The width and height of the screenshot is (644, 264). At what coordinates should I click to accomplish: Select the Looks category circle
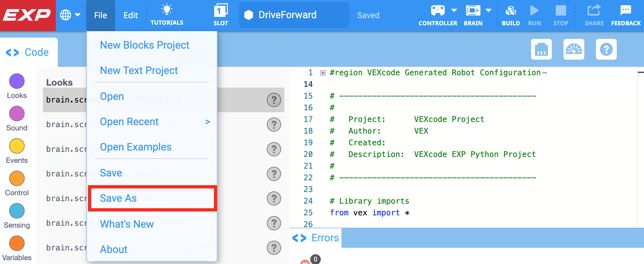pyautogui.click(x=17, y=81)
